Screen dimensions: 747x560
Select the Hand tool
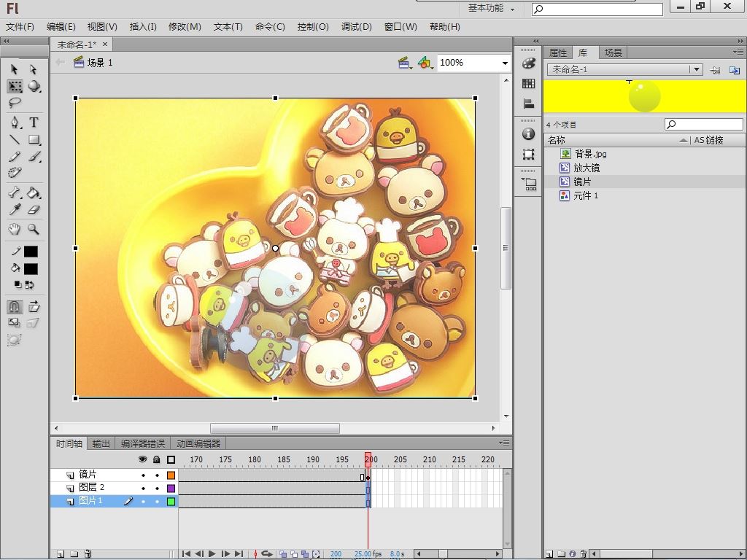pos(15,229)
